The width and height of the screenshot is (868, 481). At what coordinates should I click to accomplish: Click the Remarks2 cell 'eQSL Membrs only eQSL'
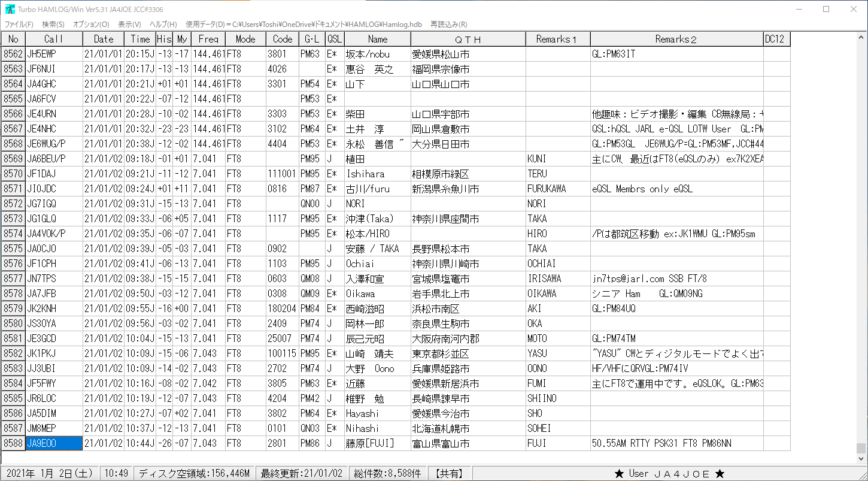677,189
